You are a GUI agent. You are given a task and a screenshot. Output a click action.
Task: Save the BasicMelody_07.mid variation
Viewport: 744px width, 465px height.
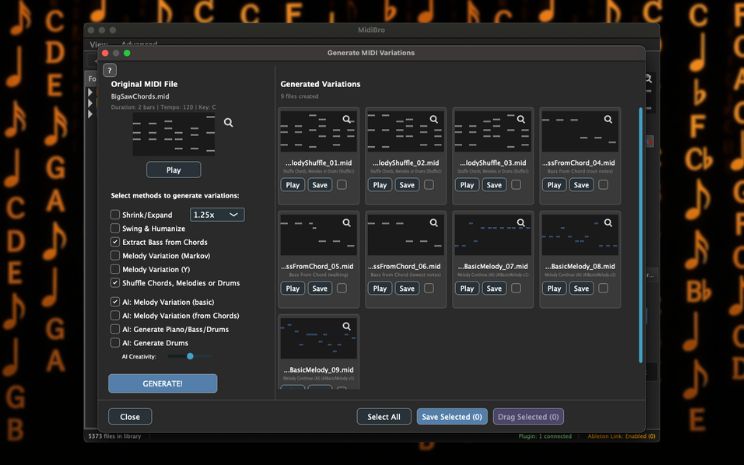tap(494, 288)
